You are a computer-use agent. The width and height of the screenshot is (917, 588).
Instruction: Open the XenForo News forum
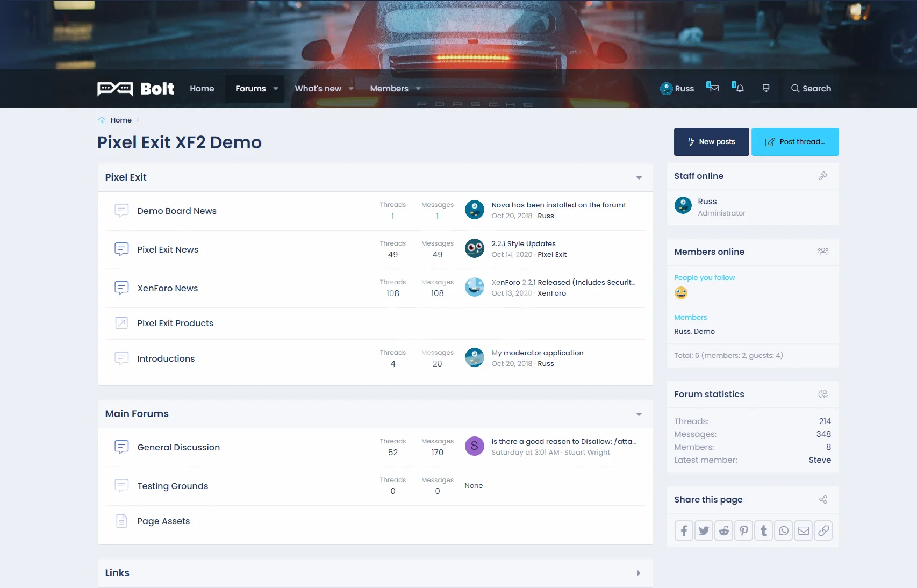tap(168, 289)
